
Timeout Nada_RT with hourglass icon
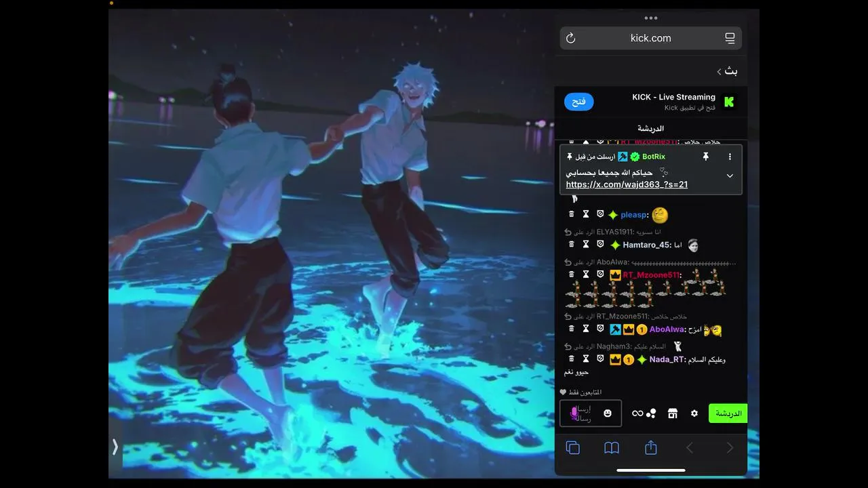(586, 359)
